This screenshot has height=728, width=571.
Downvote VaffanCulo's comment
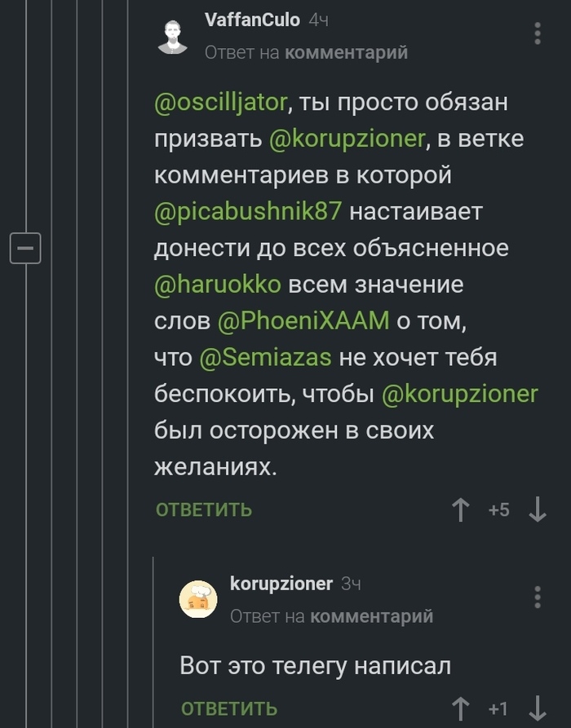537,510
